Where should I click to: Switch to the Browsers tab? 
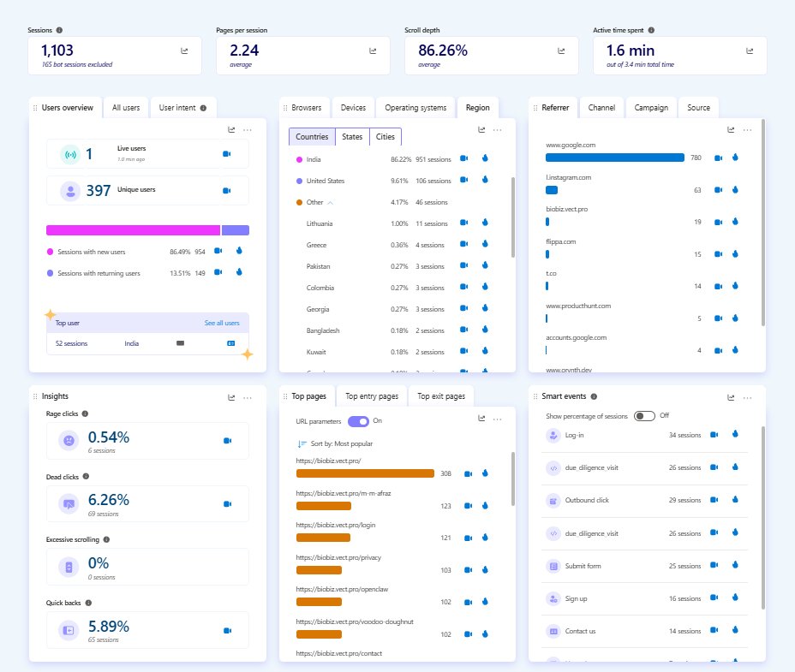click(306, 108)
